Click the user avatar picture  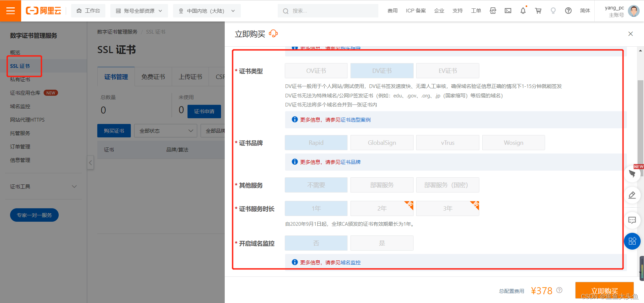(x=634, y=11)
